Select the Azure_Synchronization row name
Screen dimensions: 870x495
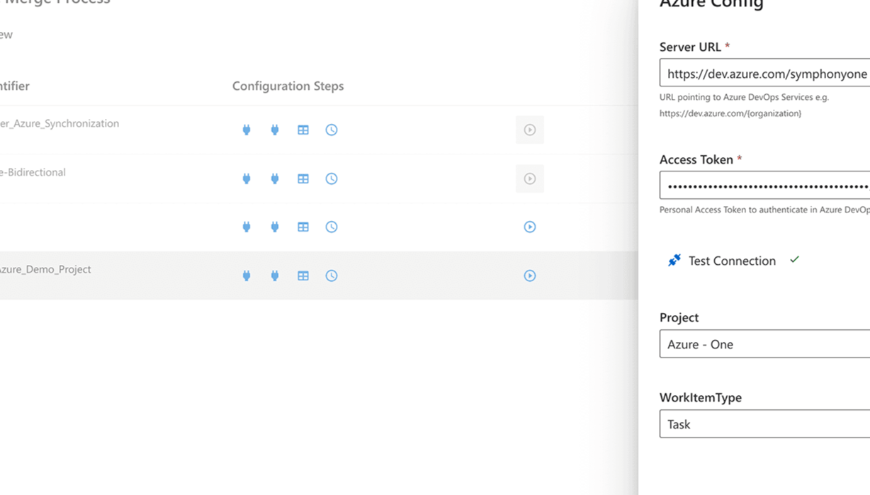60,124
